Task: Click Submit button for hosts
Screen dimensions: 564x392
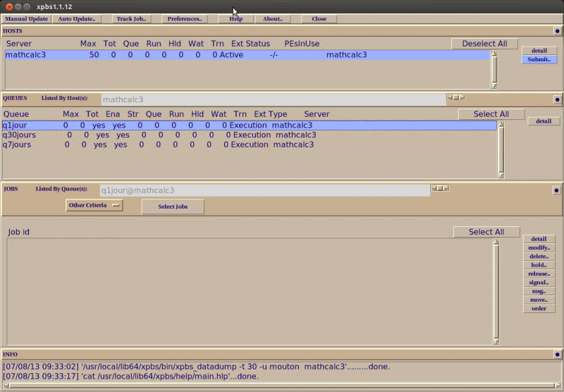Action: coord(539,59)
